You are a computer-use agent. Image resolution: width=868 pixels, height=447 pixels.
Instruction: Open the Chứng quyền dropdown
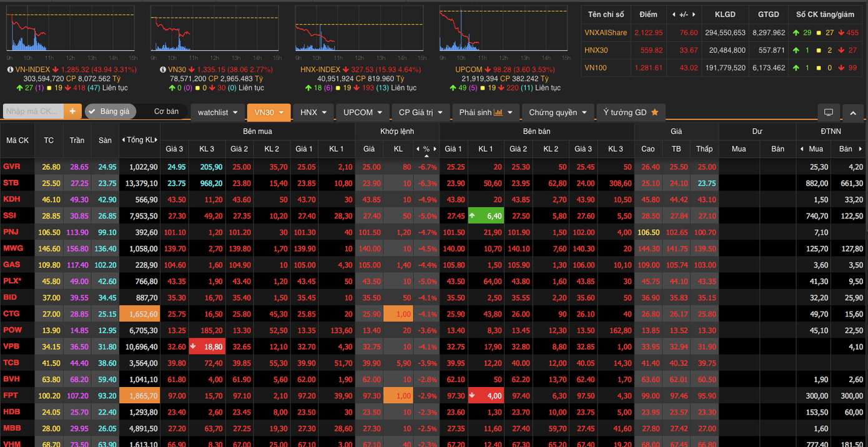tap(558, 112)
